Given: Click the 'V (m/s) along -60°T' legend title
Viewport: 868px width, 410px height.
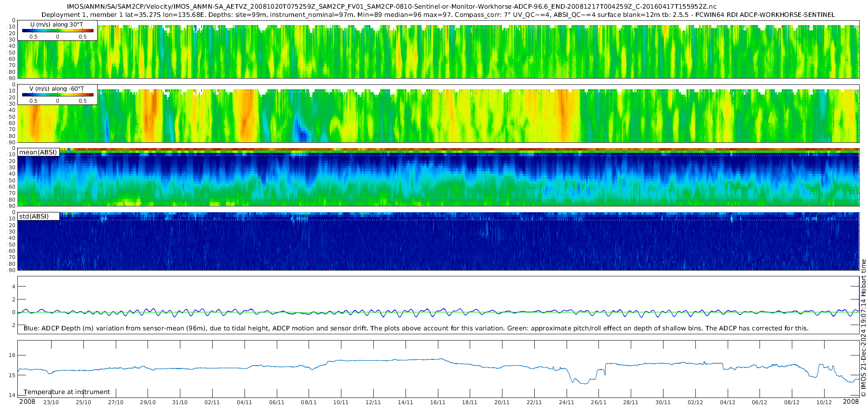Looking at the screenshot, I should click(x=56, y=89).
